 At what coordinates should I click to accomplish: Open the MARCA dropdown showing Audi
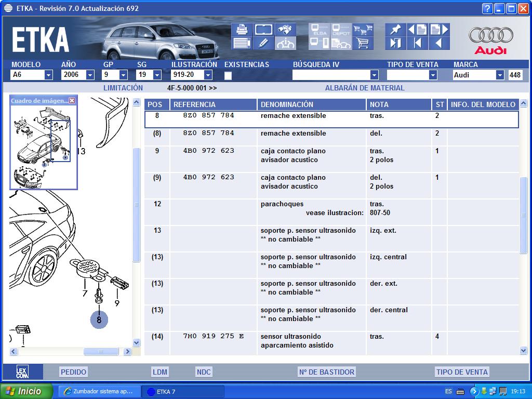click(x=499, y=75)
